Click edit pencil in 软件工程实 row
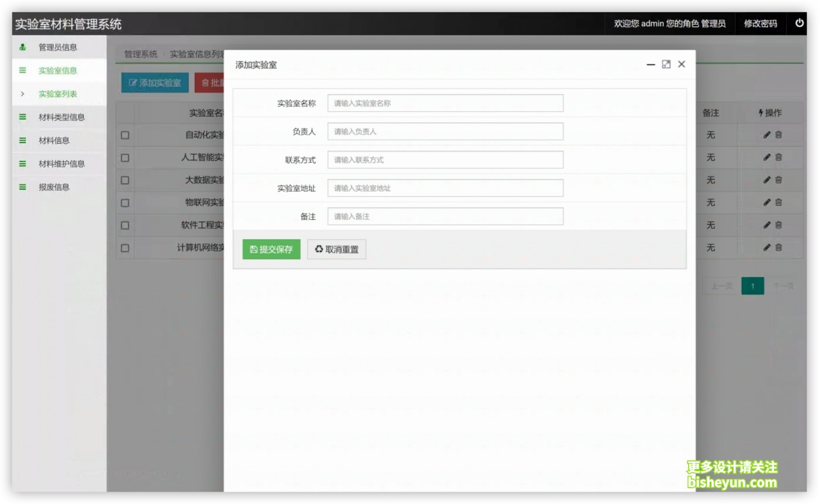Image resolution: width=819 pixels, height=504 pixels. (767, 225)
